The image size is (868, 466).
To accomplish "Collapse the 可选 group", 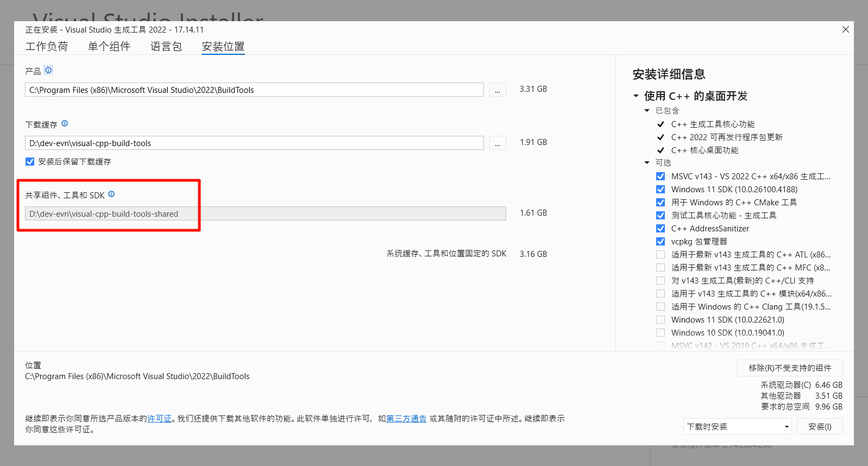I will pos(647,163).
